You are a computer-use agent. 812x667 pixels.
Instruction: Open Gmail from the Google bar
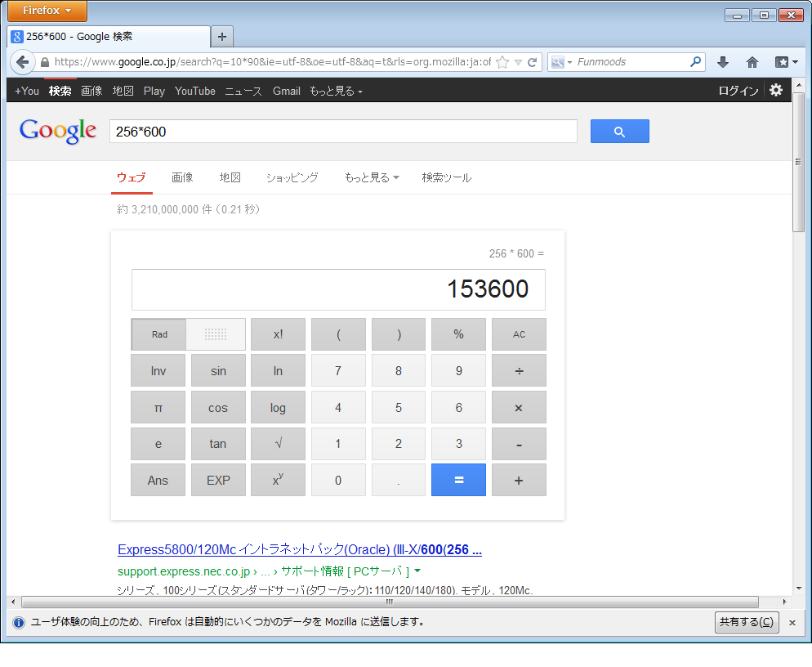pyautogui.click(x=287, y=92)
